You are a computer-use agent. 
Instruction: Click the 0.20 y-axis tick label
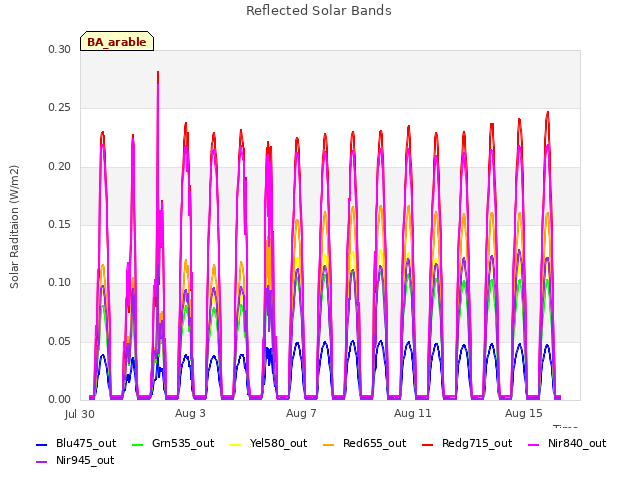60,167
